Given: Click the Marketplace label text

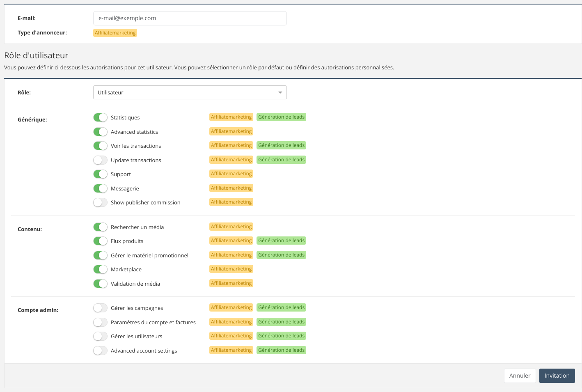Looking at the screenshot, I should pos(126,270).
